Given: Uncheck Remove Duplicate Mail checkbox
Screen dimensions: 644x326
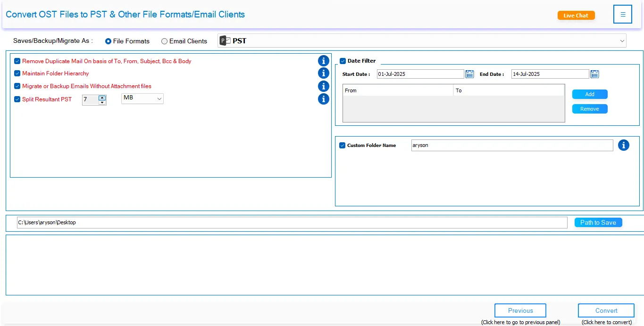Looking at the screenshot, I should point(17,61).
